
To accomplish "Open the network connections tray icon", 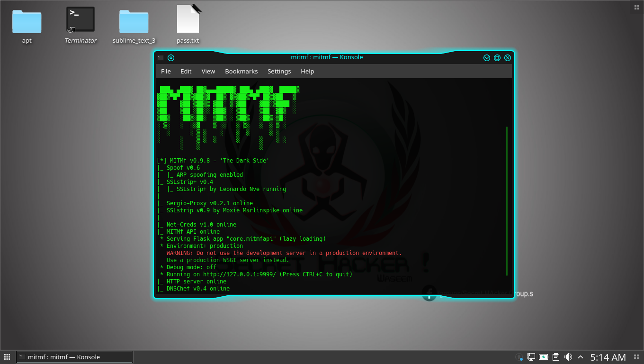I will (x=531, y=357).
